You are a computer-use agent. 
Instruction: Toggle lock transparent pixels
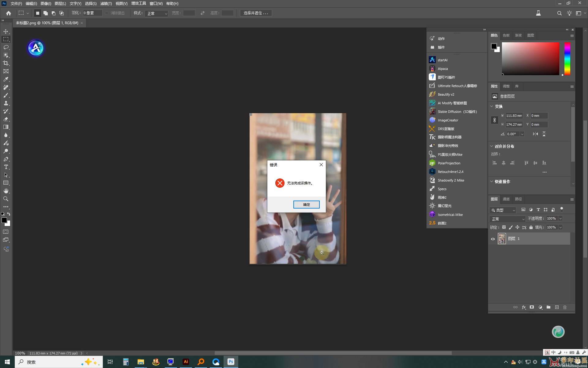point(504,227)
